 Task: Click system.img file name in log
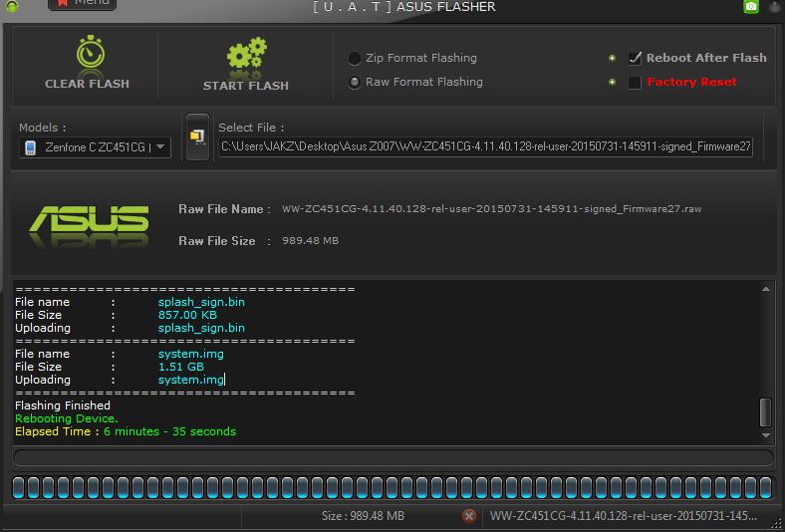point(190,354)
